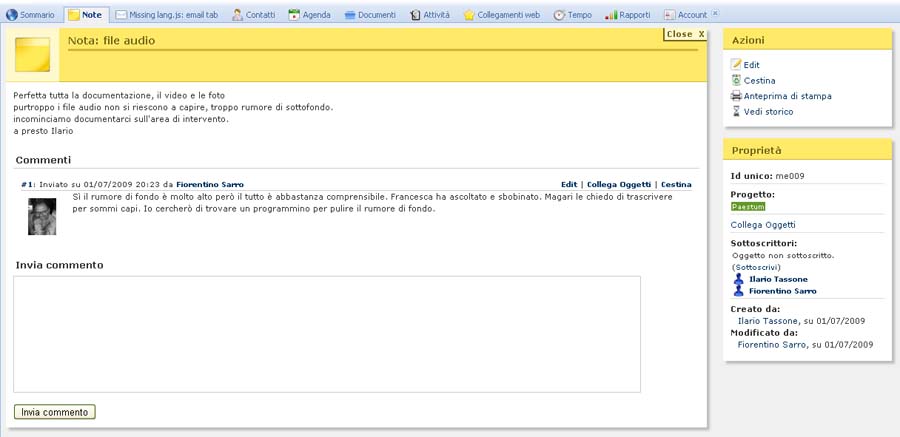Click the Vedi storico hourglass icon
Viewport: 900px width, 437px height.
pyautogui.click(x=736, y=112)
